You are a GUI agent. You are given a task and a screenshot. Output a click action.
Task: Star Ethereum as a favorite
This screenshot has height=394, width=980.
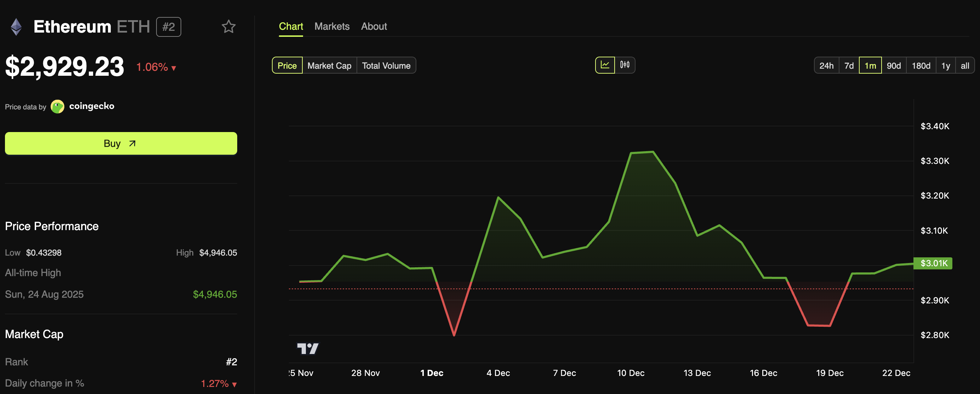point(229,26)
